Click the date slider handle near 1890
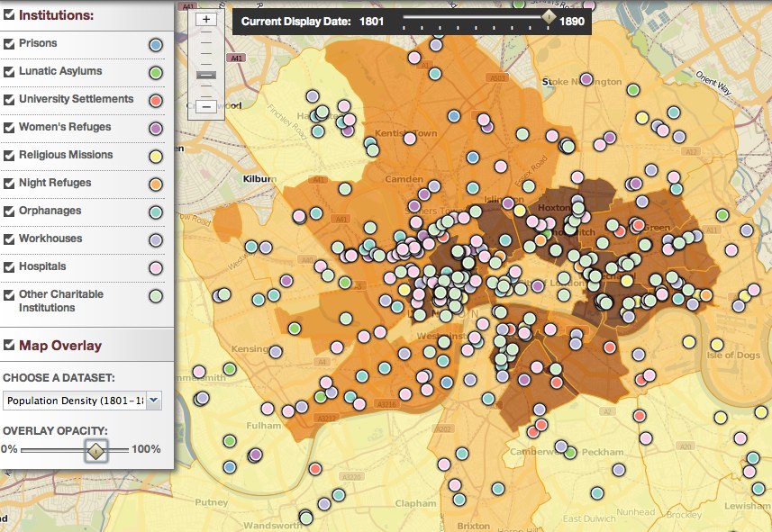 pos(549,17)
